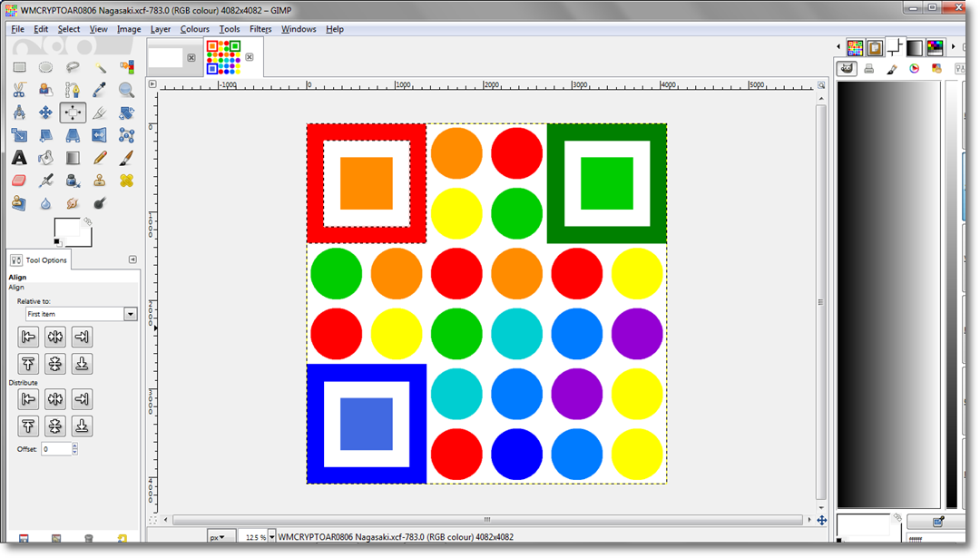Open the Colours menu
Viewport: 980px width, 558px height.
point(194,29)
